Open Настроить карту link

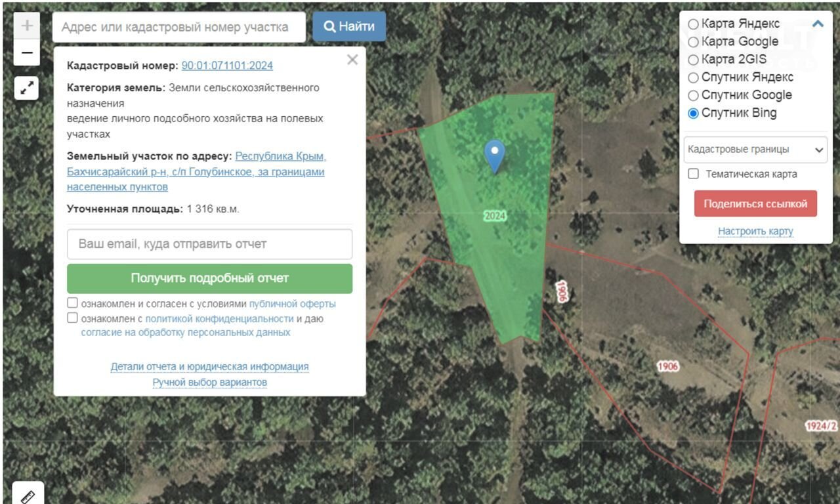[755, 231]
